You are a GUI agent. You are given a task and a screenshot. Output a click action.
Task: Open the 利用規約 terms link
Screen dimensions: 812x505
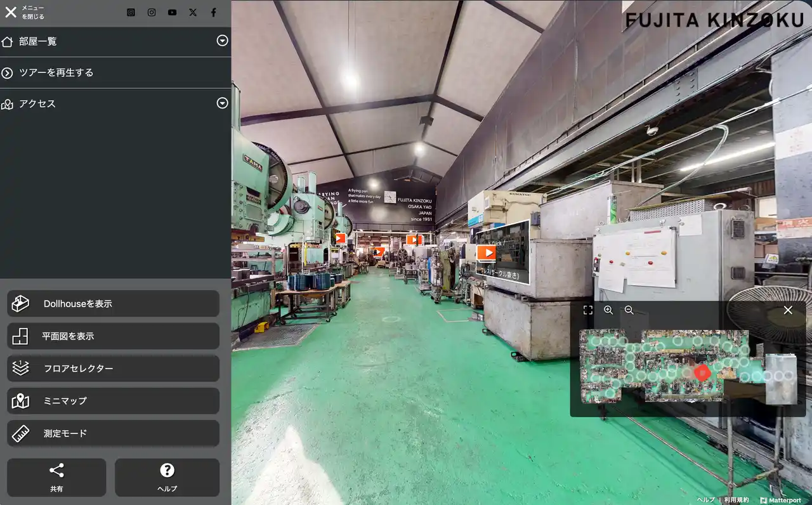pos(737,500)
